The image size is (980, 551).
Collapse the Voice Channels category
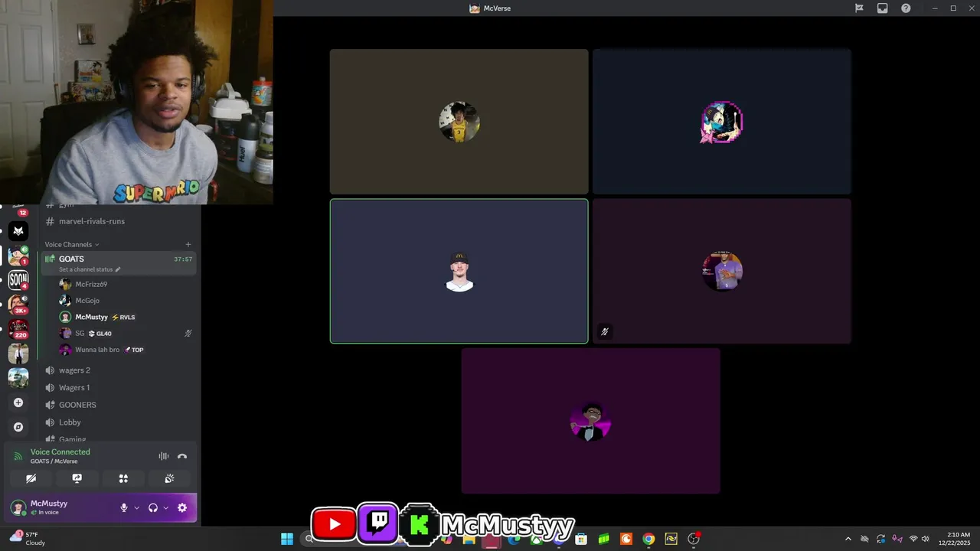72,245
